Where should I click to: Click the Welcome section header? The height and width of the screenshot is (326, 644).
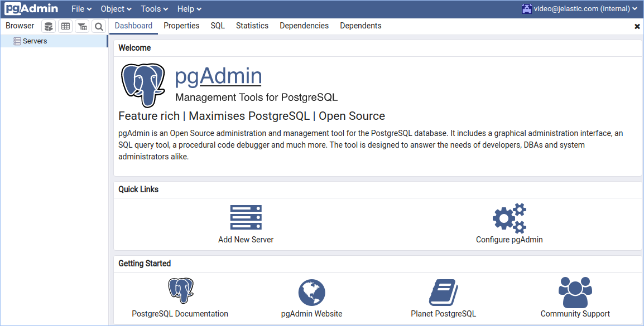click(x=134, y=48)
